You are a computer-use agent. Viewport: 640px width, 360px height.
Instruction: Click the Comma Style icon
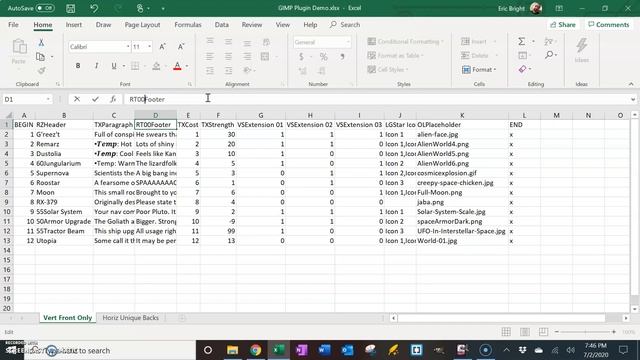[x=342, y=56]
